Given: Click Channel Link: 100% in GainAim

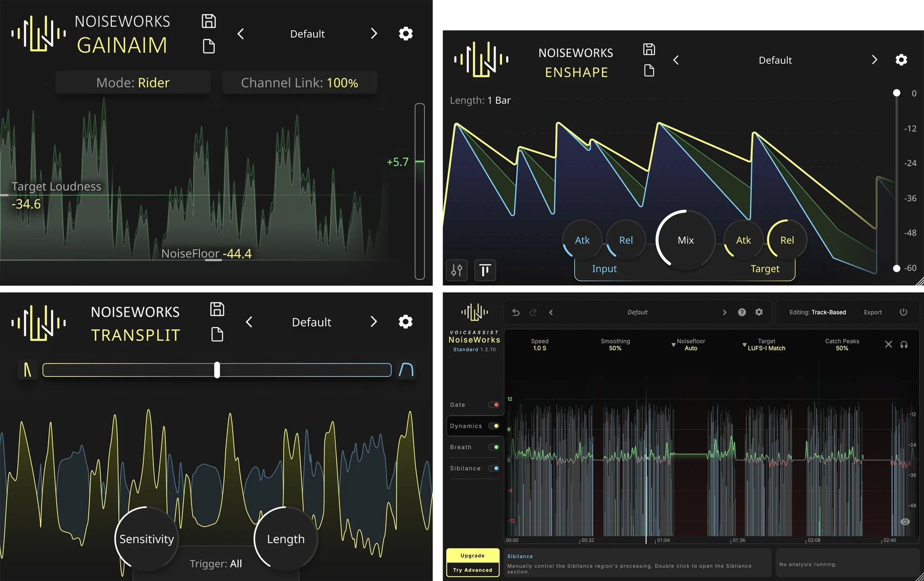Looking at the screenshot, I should click(300, 83).
